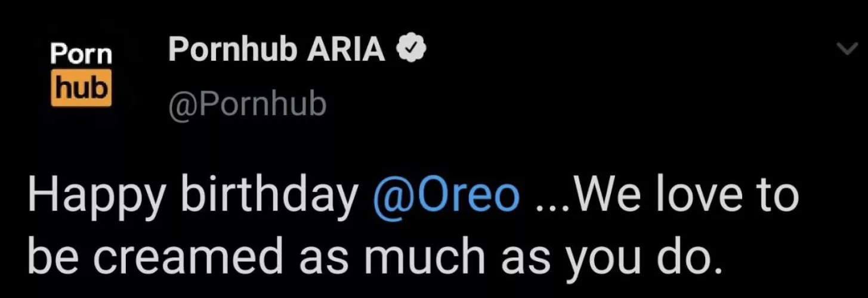
Task: Open the "Pornhub ARIA" display name
Action: point(276,51)
